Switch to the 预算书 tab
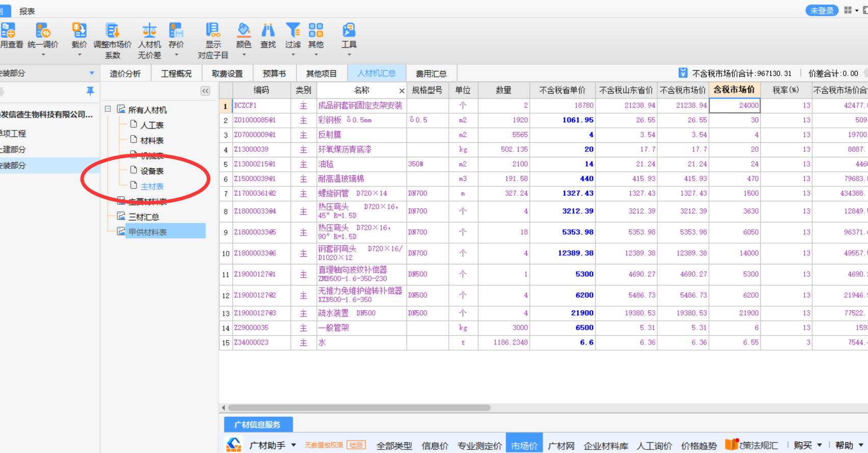Screen dimensions: 868x453 point(274,73)
